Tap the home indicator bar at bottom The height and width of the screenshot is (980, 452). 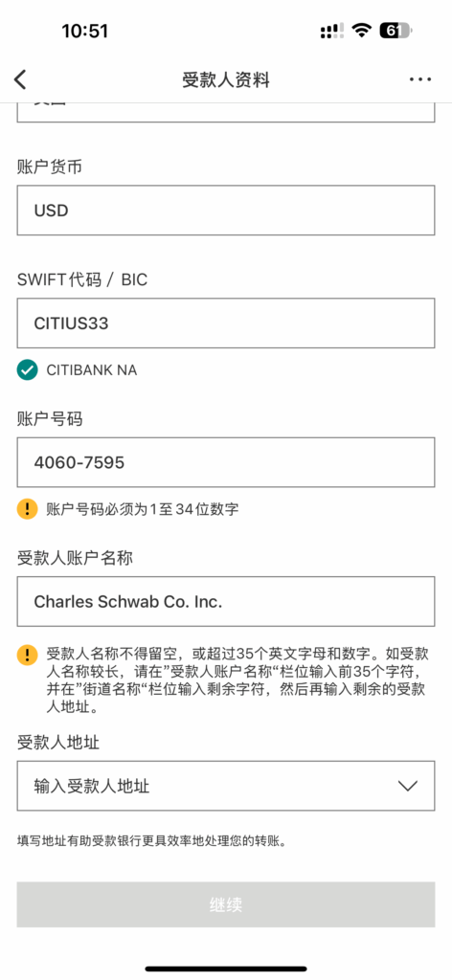click(226, 969)
